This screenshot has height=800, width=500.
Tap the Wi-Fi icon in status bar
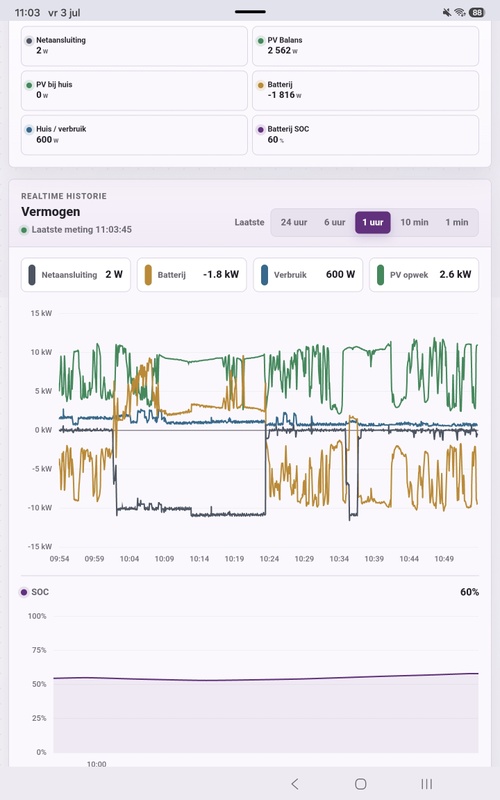(460, 12)
